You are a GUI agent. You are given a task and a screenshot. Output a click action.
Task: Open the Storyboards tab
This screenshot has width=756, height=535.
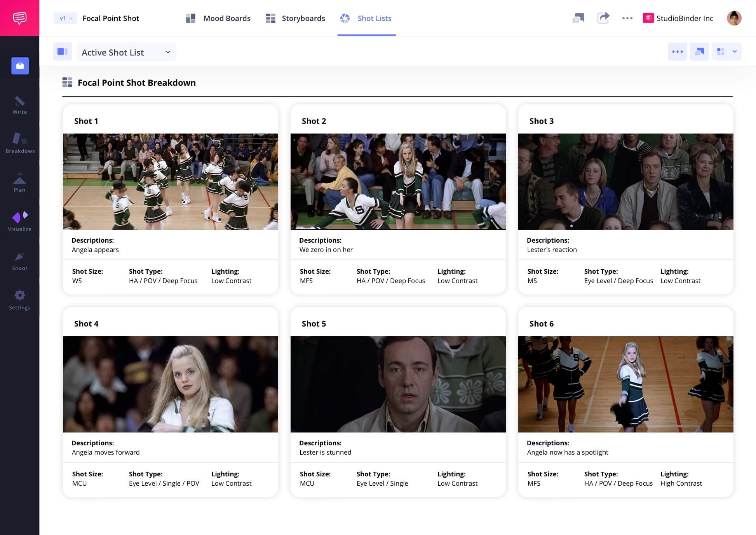pyautogui.click(x=303, y=18)
